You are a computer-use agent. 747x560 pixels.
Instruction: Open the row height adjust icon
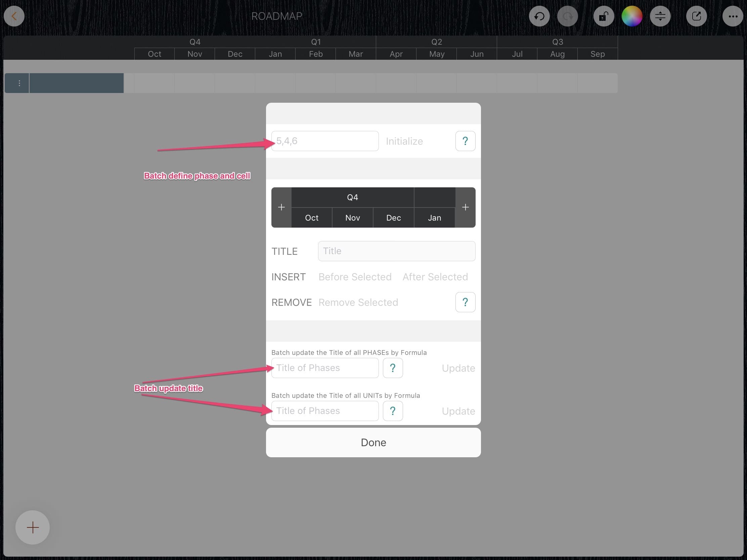click(660, 16)
